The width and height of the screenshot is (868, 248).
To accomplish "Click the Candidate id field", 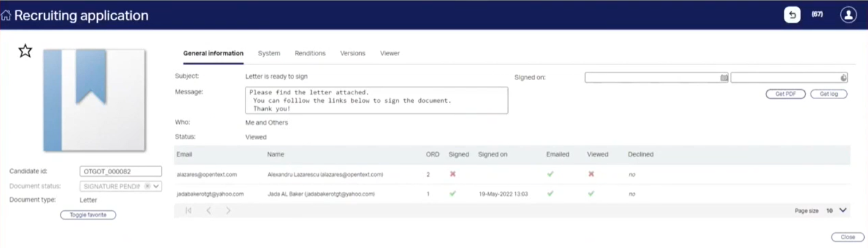I will tap(121, 172).
